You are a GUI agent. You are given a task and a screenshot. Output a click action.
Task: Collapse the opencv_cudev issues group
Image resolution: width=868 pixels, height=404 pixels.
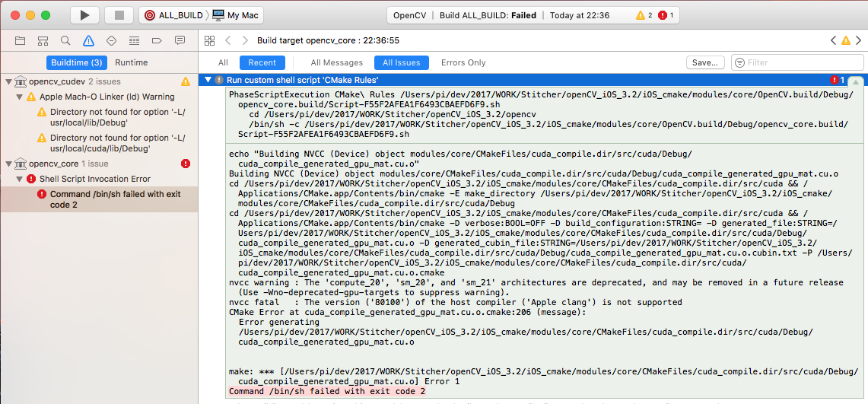(x=8, y=82)
